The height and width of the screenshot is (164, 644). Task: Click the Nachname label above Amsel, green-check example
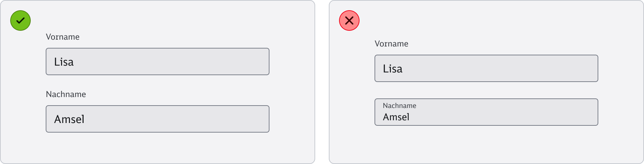click(66, 94)
